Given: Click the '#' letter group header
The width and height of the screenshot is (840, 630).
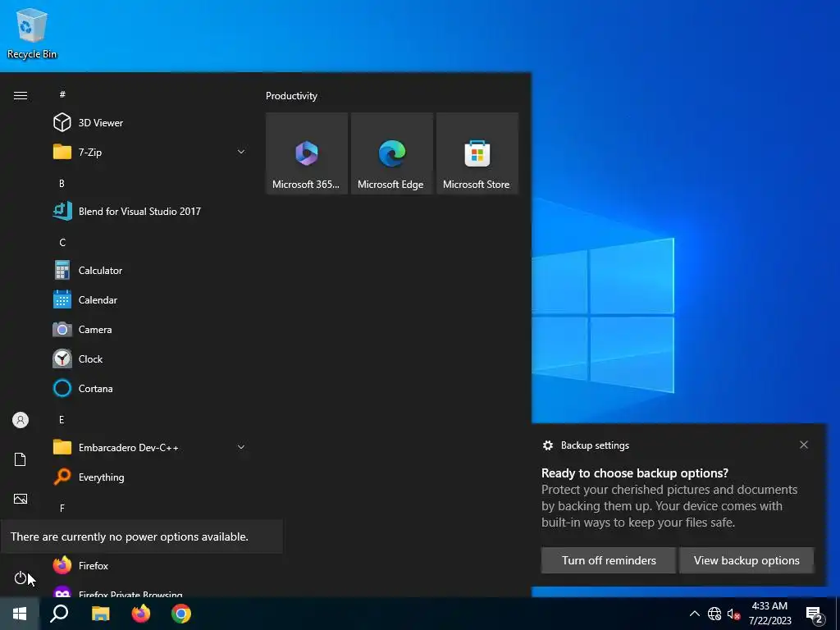Looking at the screenshot, I should pyautogui.click(x=62, y=94).
